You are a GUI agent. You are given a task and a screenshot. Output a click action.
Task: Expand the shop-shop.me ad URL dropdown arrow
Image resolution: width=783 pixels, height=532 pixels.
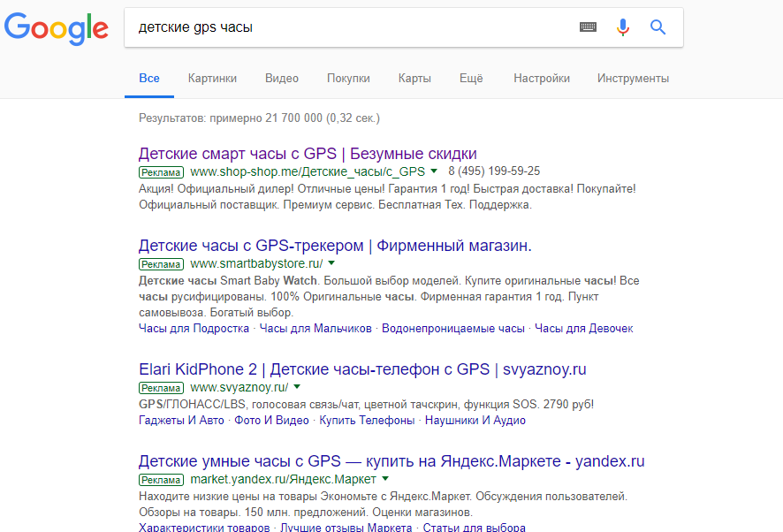(x=434, y=171)
